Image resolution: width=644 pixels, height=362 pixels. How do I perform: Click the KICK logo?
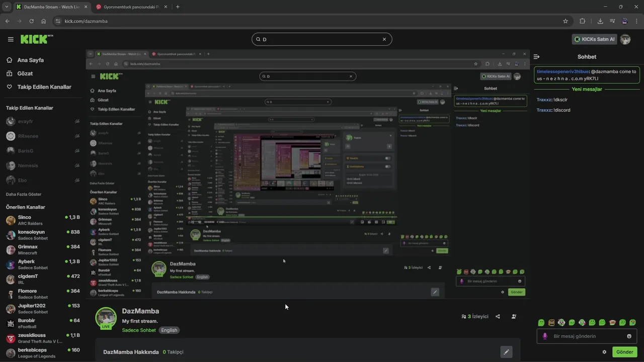36,39
